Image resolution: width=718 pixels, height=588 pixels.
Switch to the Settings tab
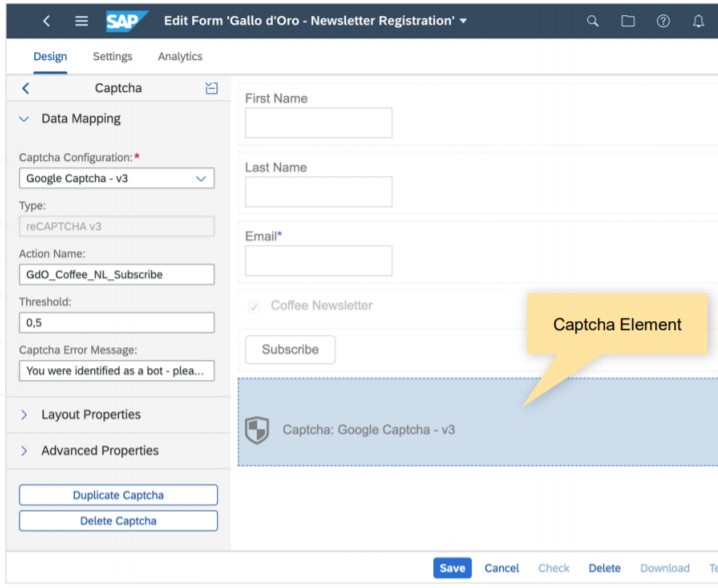113,57
